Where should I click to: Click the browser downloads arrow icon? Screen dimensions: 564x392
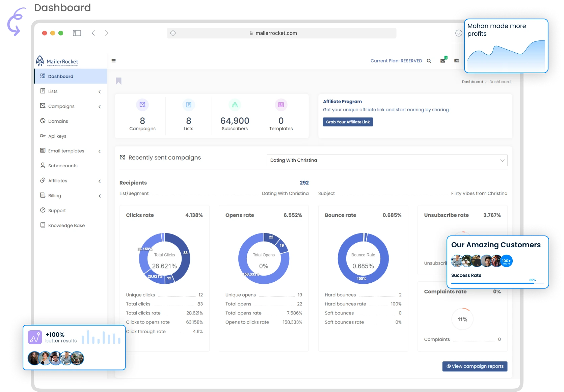click(459, 33)
